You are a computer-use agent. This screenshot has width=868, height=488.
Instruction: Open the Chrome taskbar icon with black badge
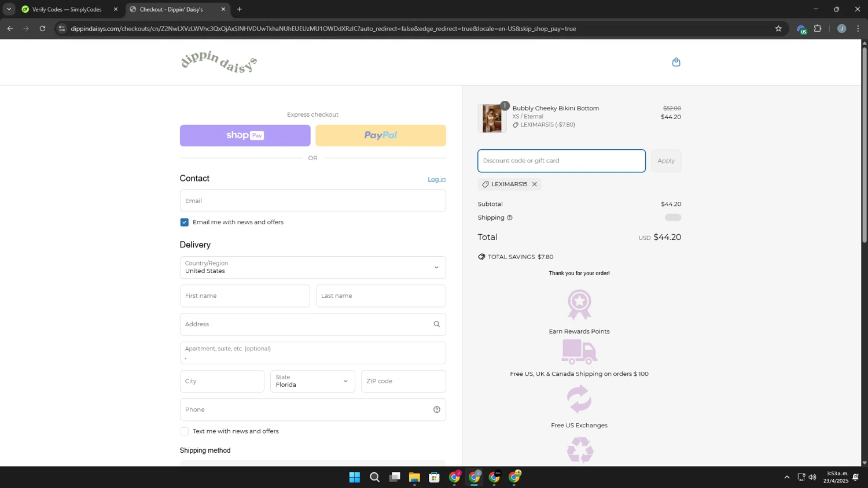495,477
